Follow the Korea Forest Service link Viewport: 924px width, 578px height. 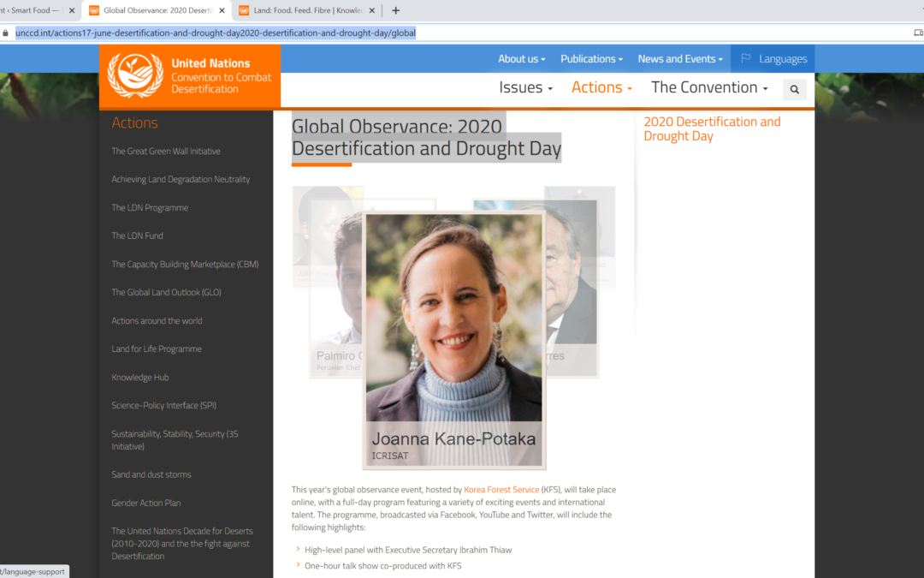pyautogui.click(x=500, y=490)
